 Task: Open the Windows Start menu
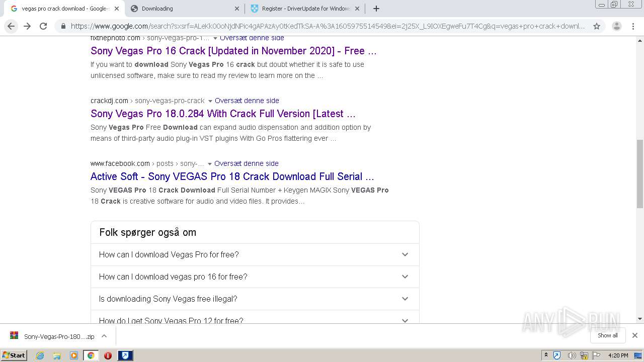click(x=14, y=355)
